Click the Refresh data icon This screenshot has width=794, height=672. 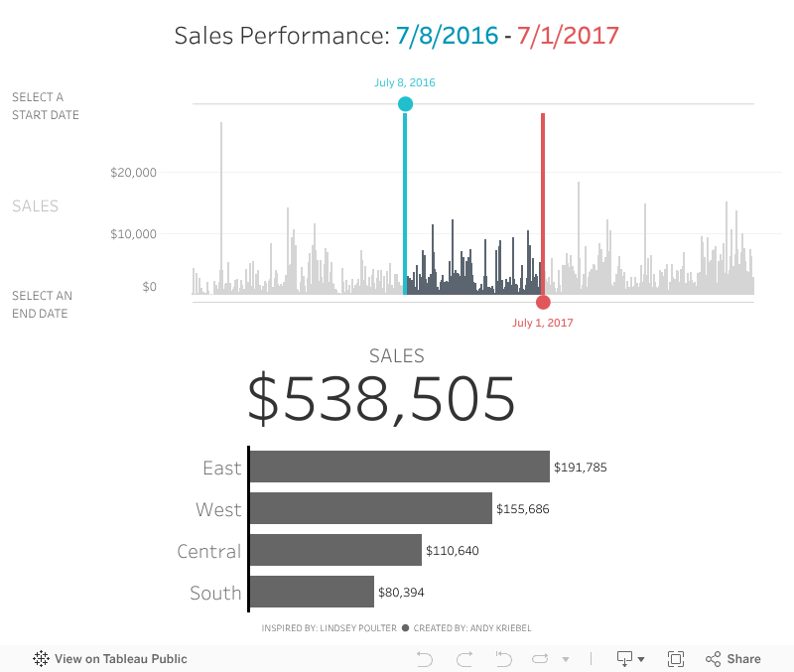541,659
